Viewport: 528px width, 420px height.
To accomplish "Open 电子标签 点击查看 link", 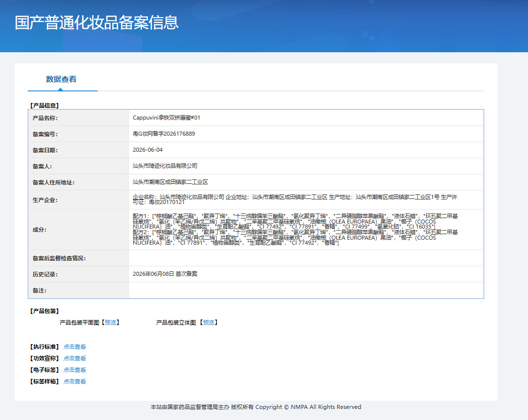I will pos(75,370).
